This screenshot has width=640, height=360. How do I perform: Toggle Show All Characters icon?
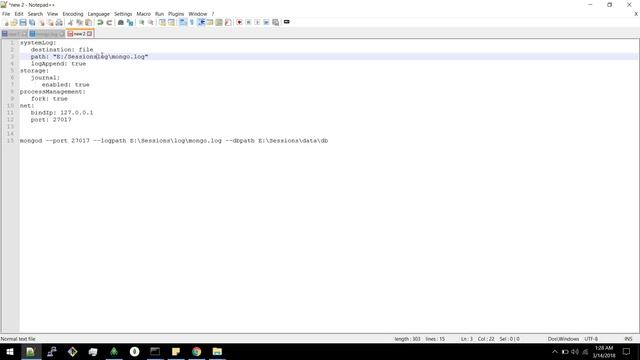(191, 22)
